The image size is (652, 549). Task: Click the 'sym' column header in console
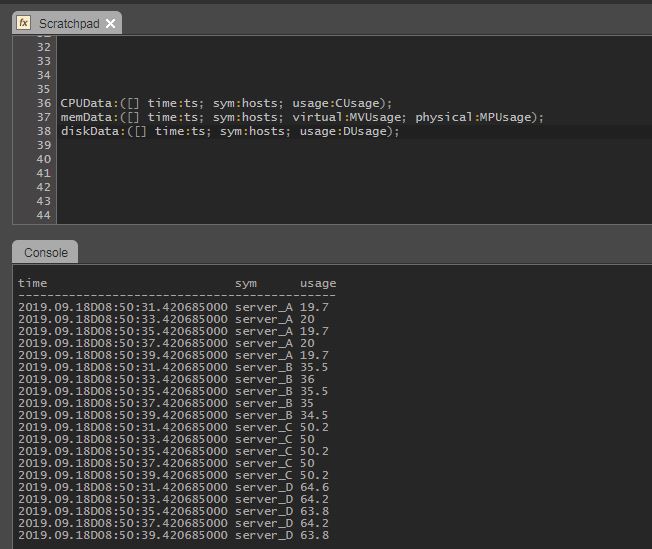(246, 284)
